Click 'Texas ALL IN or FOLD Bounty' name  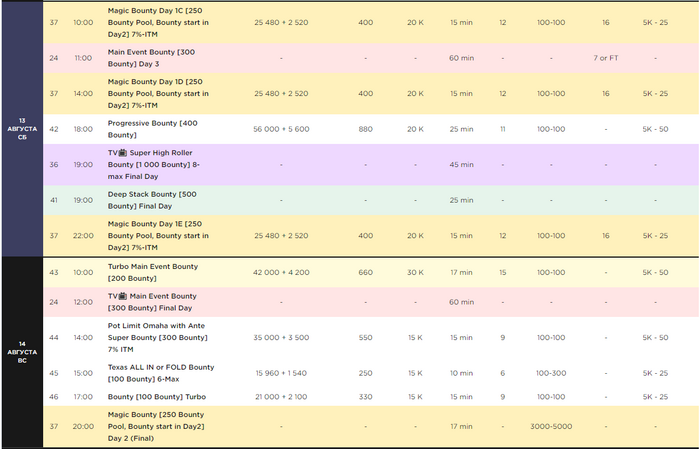[161, 373]
